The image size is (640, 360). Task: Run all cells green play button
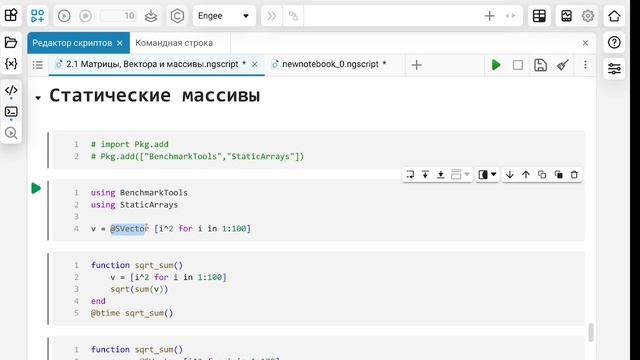[x=496, y=65]
